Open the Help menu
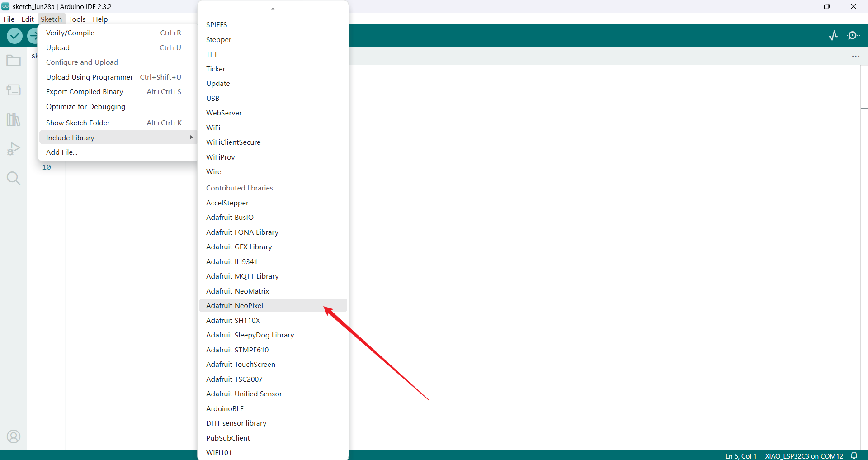868x460 pixels. click(100, 19)
